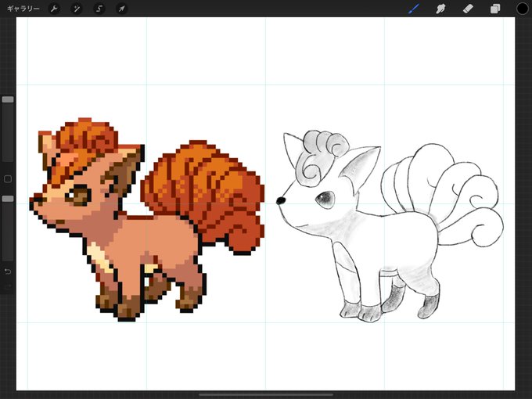
Task: Open the Layers panel
Action: [495, 9]
